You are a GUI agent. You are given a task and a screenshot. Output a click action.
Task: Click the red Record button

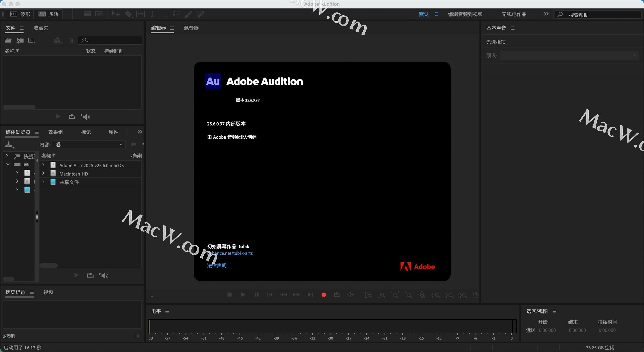pos(324,295)
